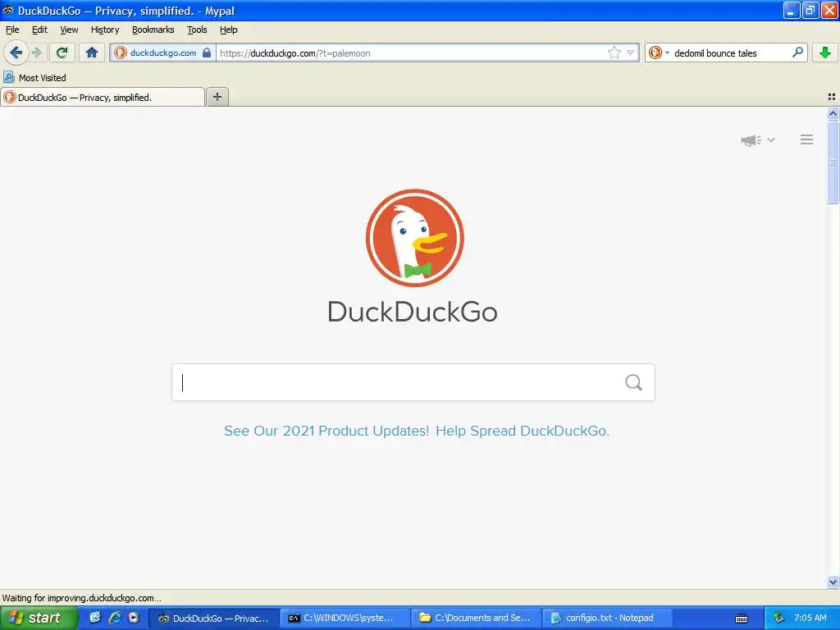Click the DuckDuckGo wordmark text

pyautogui.click(x=412, y=312)
